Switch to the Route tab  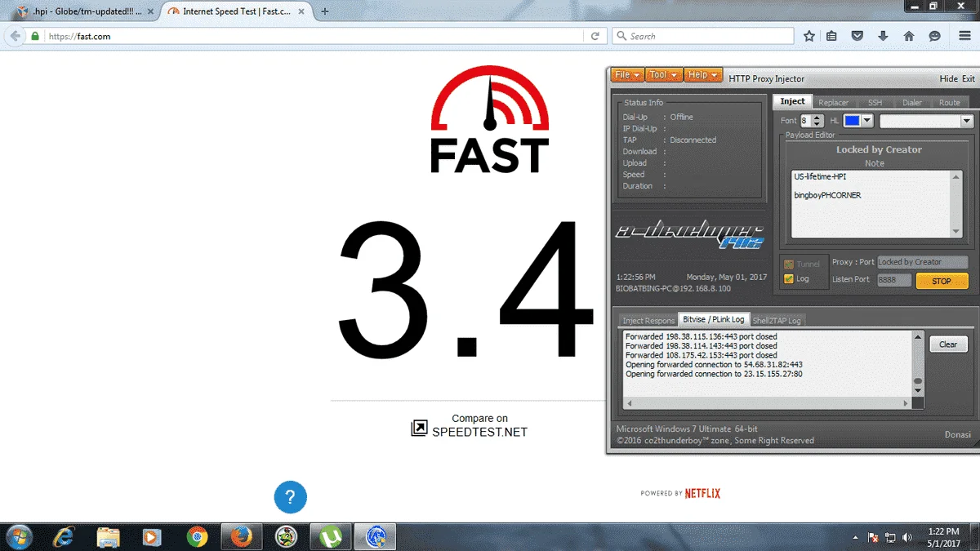tap(949, 103)
